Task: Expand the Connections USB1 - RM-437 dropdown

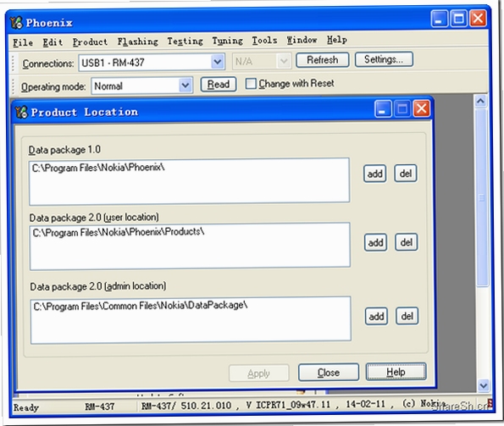Action: 218,62
